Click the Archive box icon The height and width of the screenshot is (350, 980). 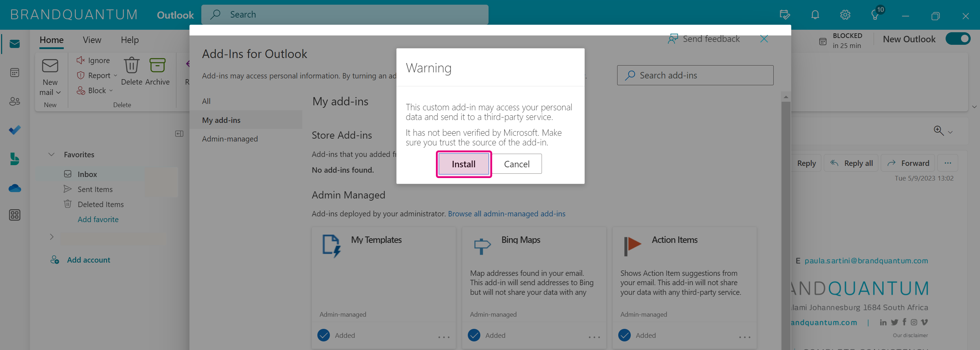tap(157, 65)
